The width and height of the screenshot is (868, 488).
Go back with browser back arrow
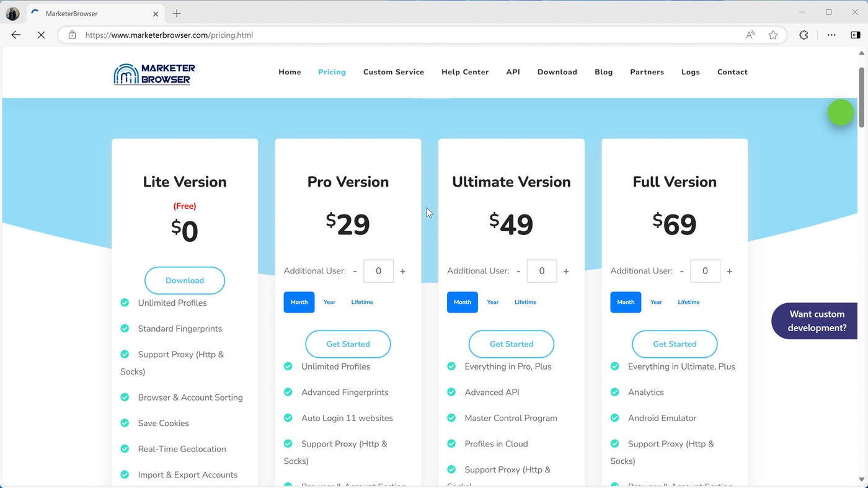tap(16, 35)
